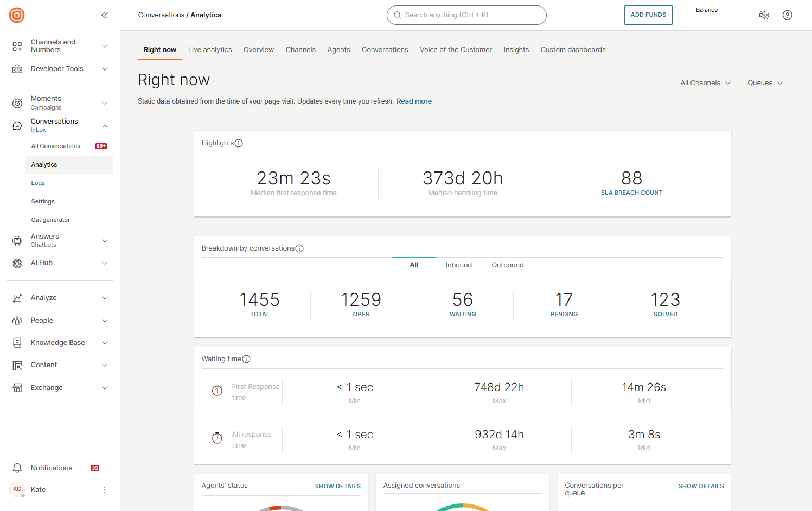This screenshot has width=812, height=511.
Task: Click Breakdown by conversations info icon
Action: tap(299, 248)
